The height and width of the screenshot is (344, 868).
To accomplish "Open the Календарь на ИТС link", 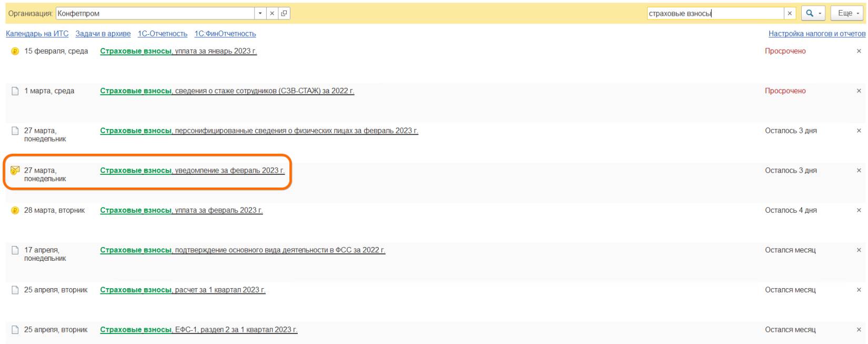I will (37, 34).
